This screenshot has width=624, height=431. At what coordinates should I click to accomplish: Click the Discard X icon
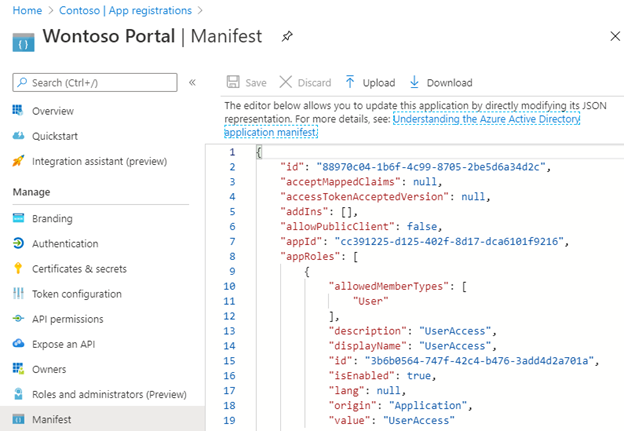coord(285,82)
